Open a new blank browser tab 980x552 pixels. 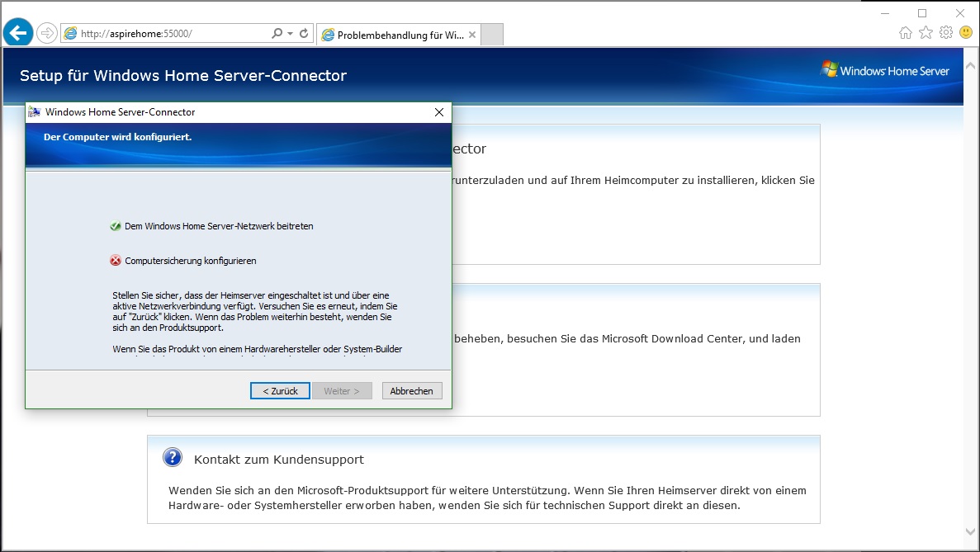[x=492, y=35]
